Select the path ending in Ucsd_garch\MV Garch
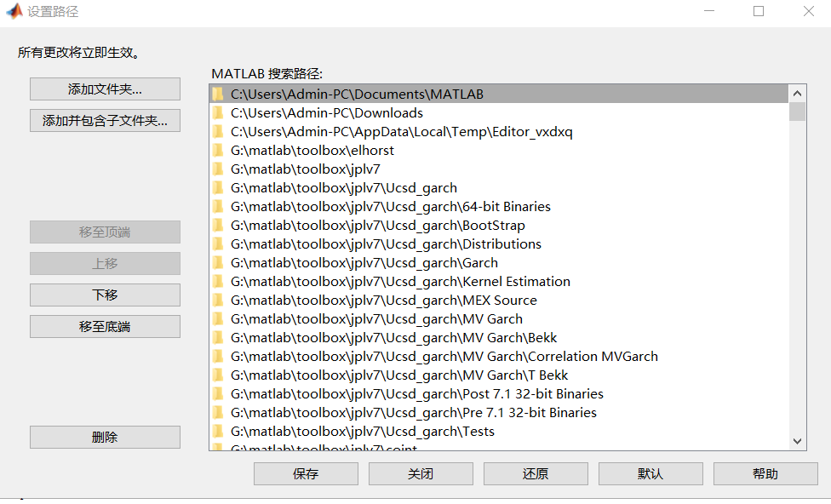 point(499,319)
